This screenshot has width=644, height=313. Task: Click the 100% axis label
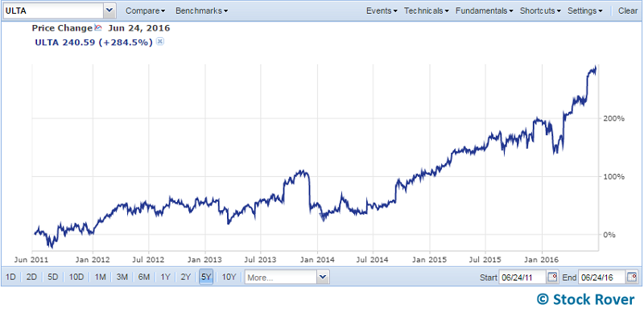[614, 177]
